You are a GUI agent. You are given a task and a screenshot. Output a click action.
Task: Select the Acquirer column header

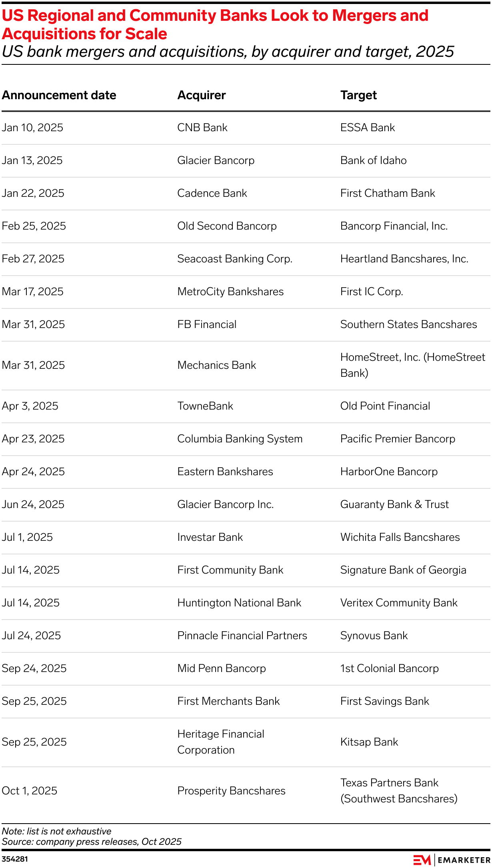coord(202,95)
